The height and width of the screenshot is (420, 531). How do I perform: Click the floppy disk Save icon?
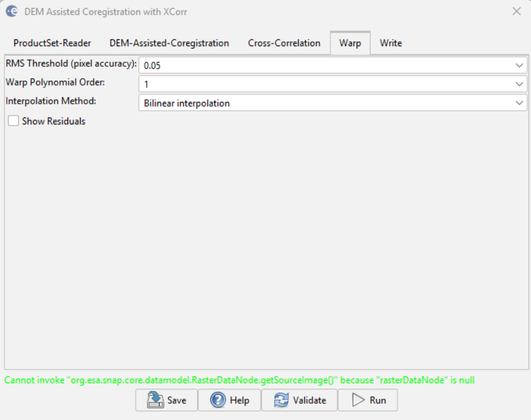point(154,400)
